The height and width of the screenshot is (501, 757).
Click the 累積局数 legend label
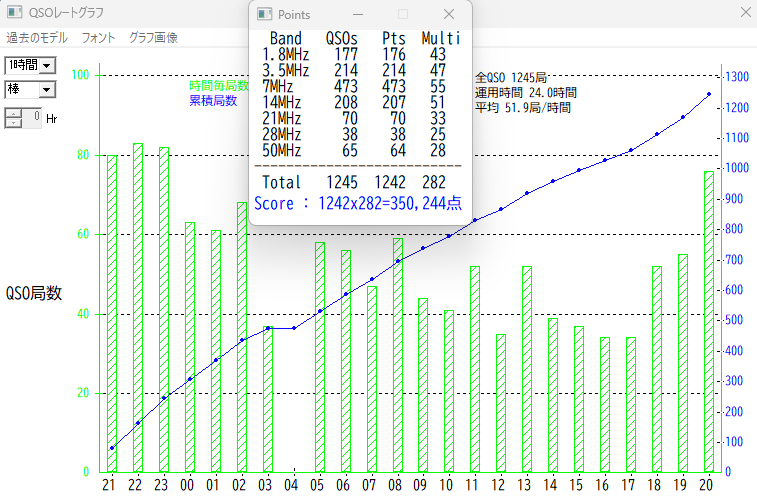coord(213,100)
